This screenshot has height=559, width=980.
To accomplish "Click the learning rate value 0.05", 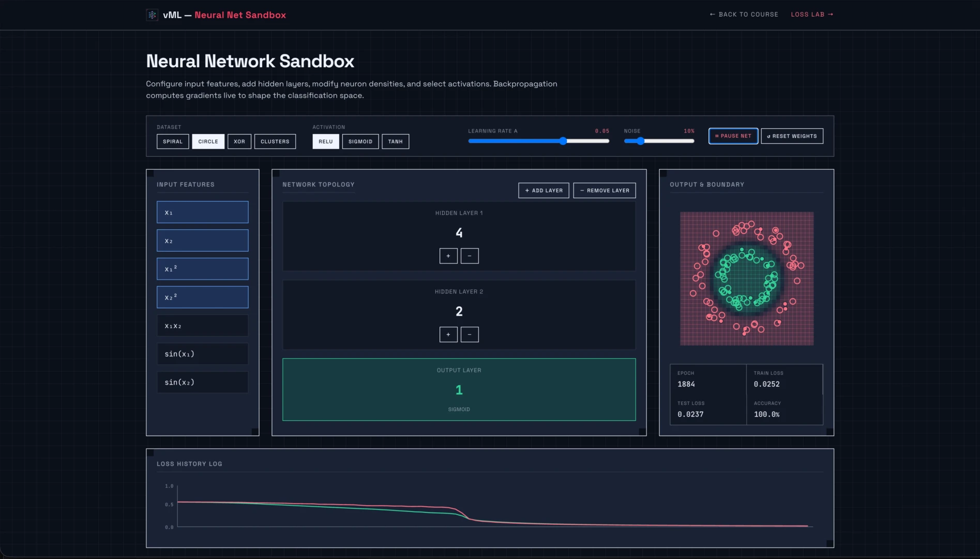I will click(x=602, y=131).
